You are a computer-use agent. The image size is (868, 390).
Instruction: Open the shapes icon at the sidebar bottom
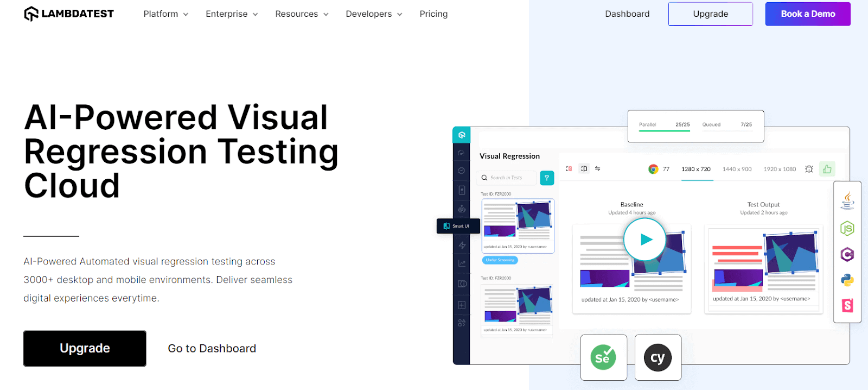point(462,323)
